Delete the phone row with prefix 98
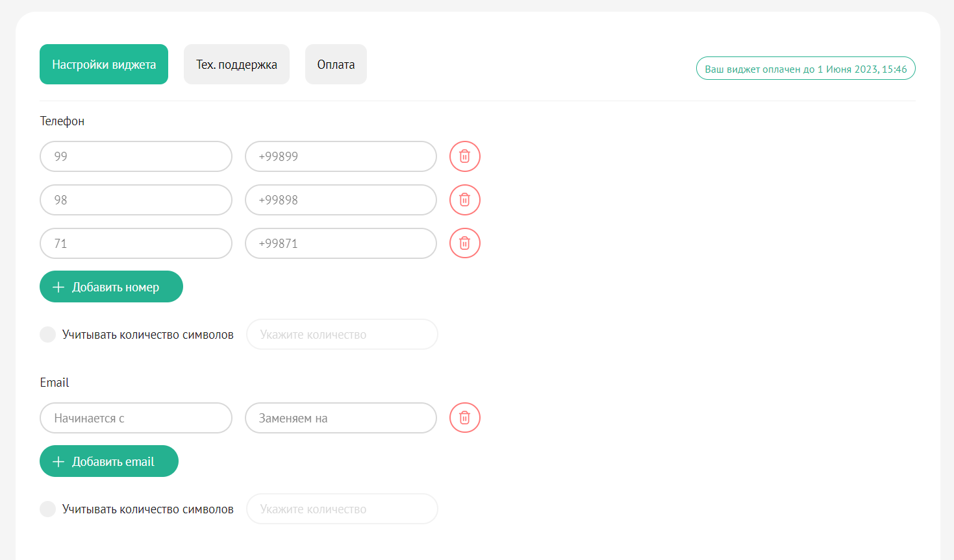Viewport: 954px width, 560px height. 464,200
